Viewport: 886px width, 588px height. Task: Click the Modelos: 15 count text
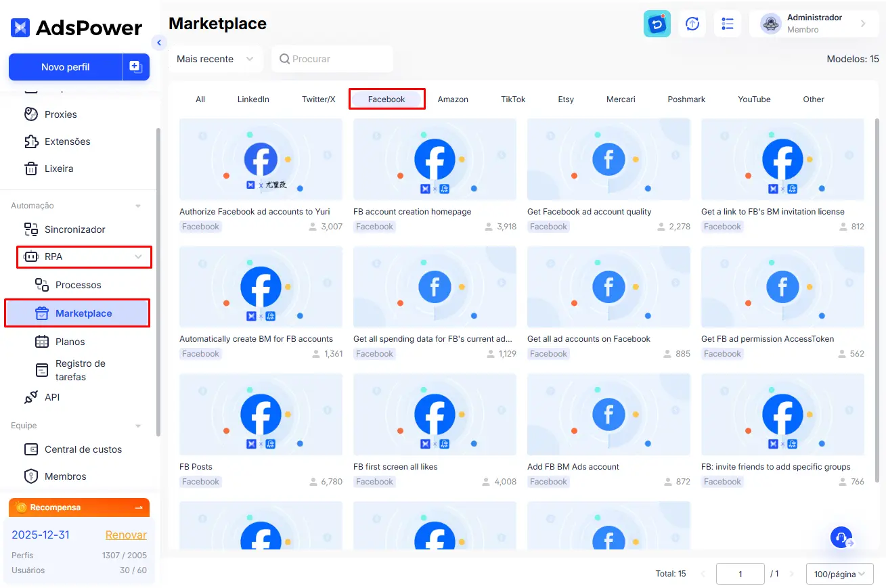(853, 60)
